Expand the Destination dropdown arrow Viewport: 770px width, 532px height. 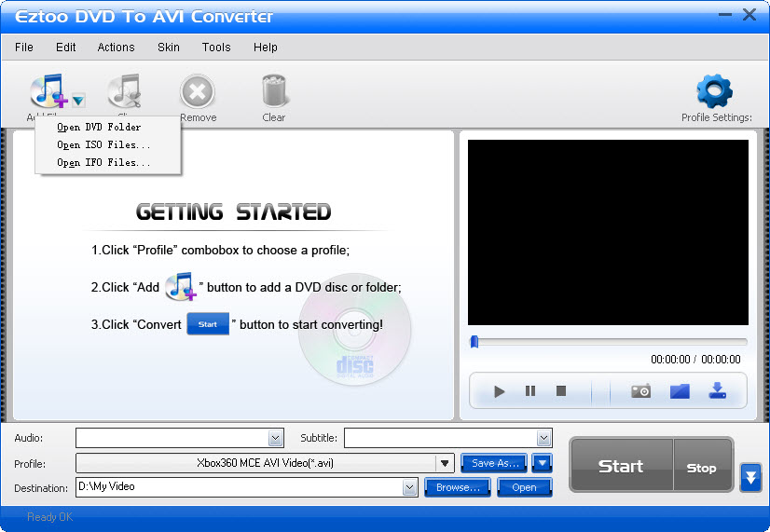pos(409,487)
